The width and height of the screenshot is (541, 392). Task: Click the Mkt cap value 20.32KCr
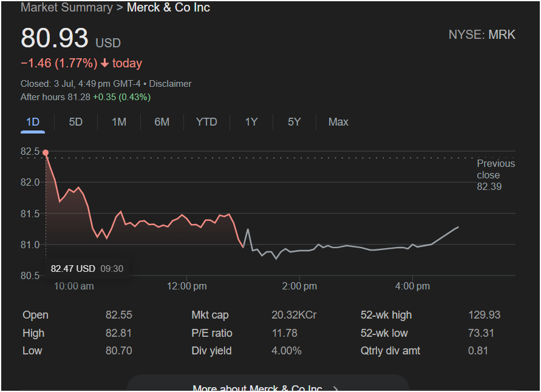pyautogui.click(x=294, y=315)
